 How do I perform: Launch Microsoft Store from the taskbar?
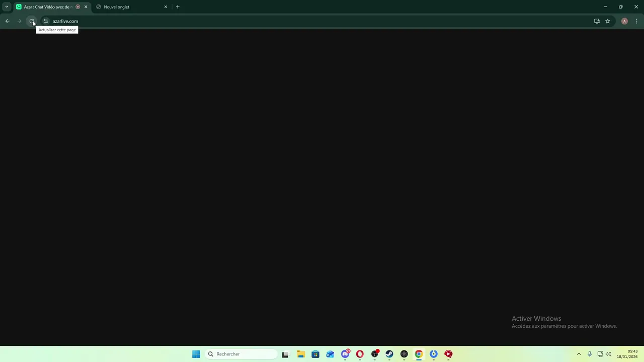pos(315,354)
